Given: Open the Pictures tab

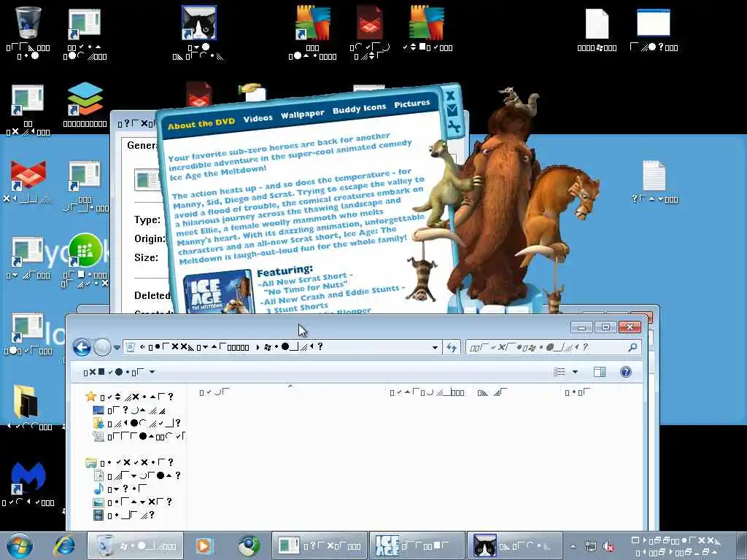Looking at the screenshot, I should [x=412, y=104].
